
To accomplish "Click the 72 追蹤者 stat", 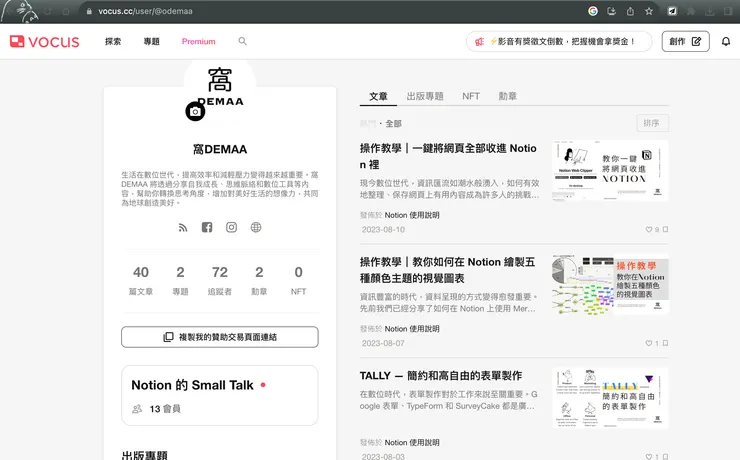I will click(x=219, y=280).
